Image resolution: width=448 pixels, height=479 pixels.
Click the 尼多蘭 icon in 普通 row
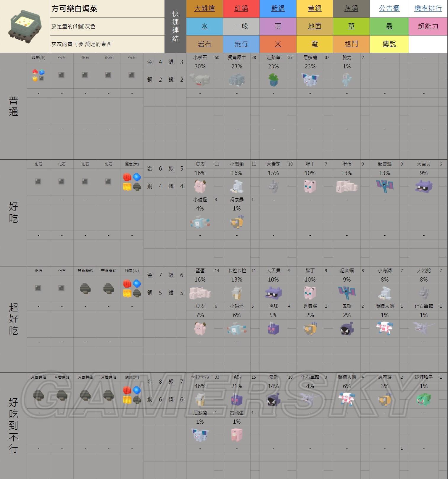pyautogui.click(x=310, y=80)
